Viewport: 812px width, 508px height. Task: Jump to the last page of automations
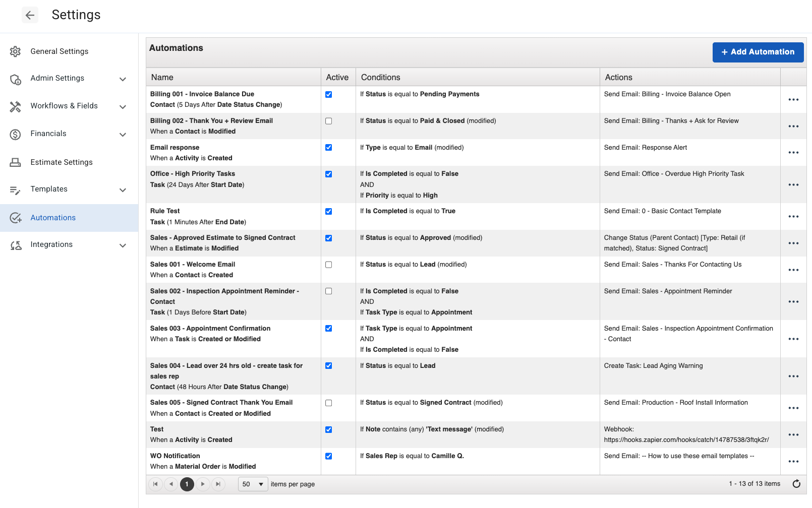218,484
